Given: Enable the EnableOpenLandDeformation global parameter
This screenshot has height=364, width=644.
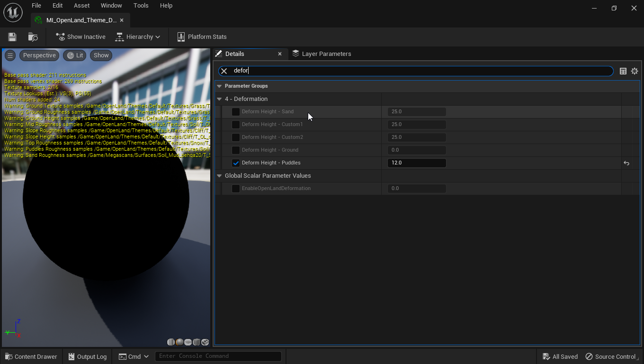Looking at the screenshot, I should point(235,188).
